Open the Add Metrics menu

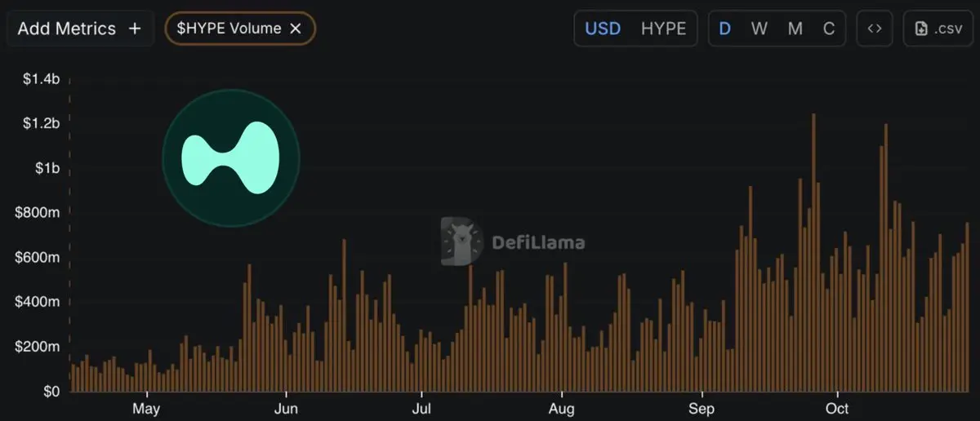point(80,29)
